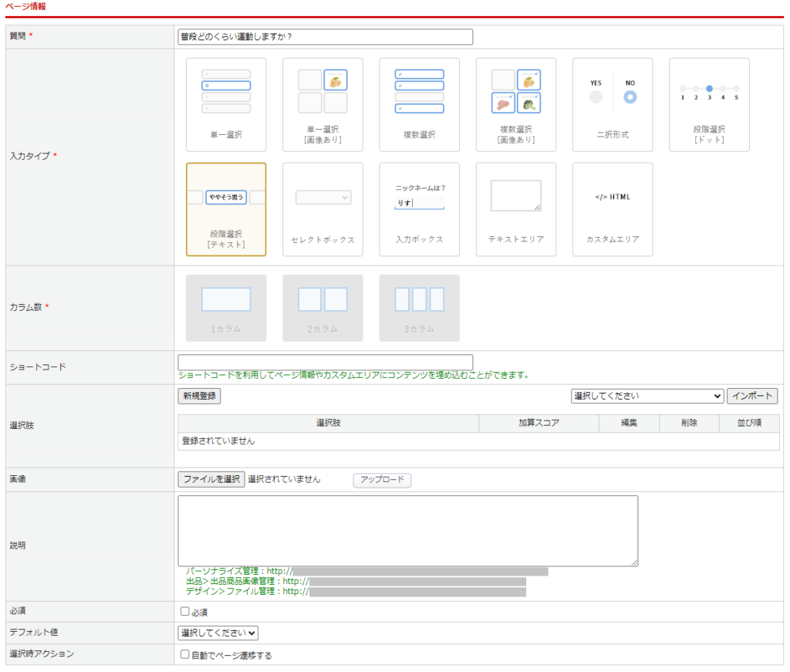The height and width of the screenshot is (672, 790).
Task: Select the 単一選択 input type icon
Action: click(x=226, y=104)
